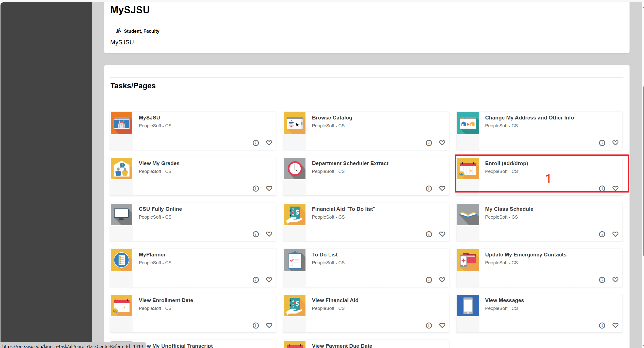Click the Tasks/Pages section heading
This screenshot has width=644, height=348.
(133, 86)
